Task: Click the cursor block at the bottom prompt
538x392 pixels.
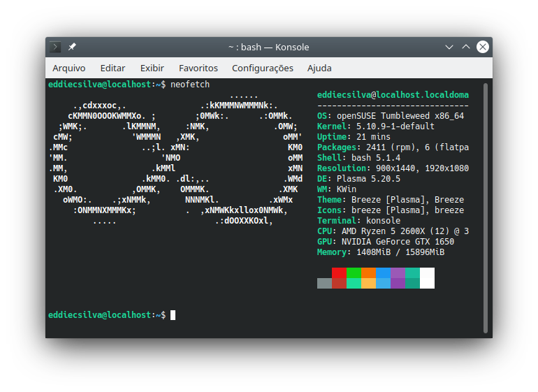Action: coord(173,315)
